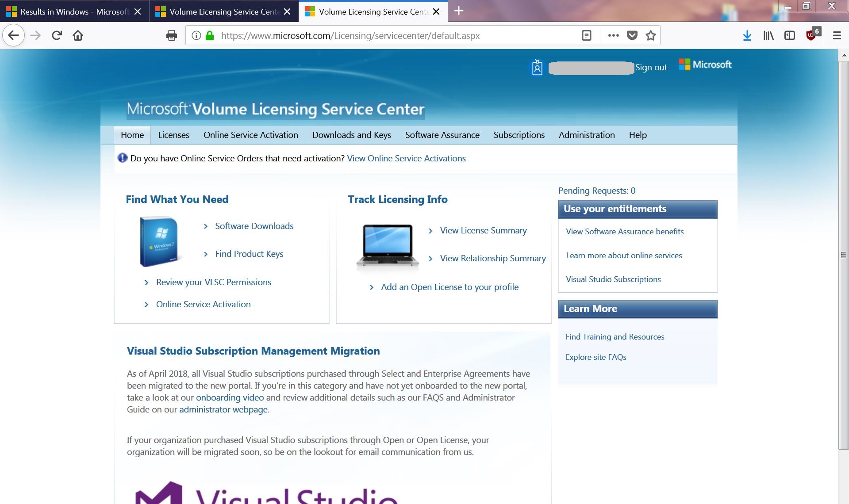
Task: Click the Windows 7 box image
Action: [159, 241]
